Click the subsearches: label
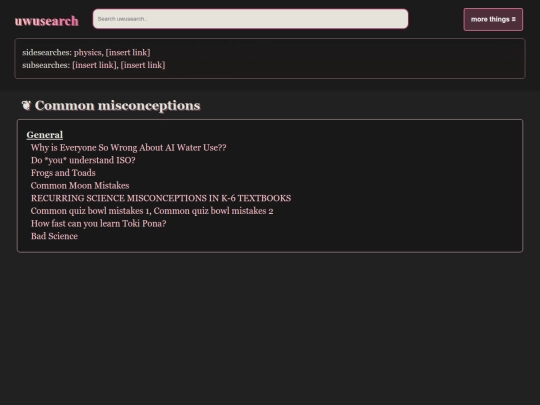 pos(46,65)
